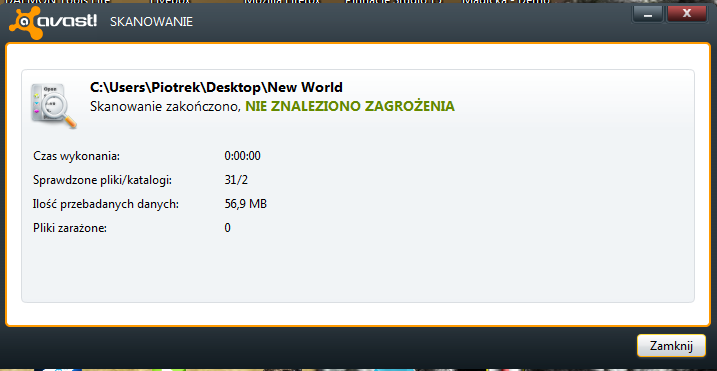Click the infected files count 0
This screenshot has height=371, width=717.
[227, 228]
